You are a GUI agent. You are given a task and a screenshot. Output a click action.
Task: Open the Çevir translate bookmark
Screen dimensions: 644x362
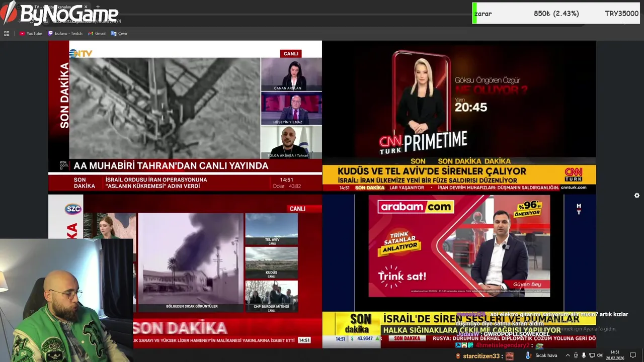[x=119, y=33]
